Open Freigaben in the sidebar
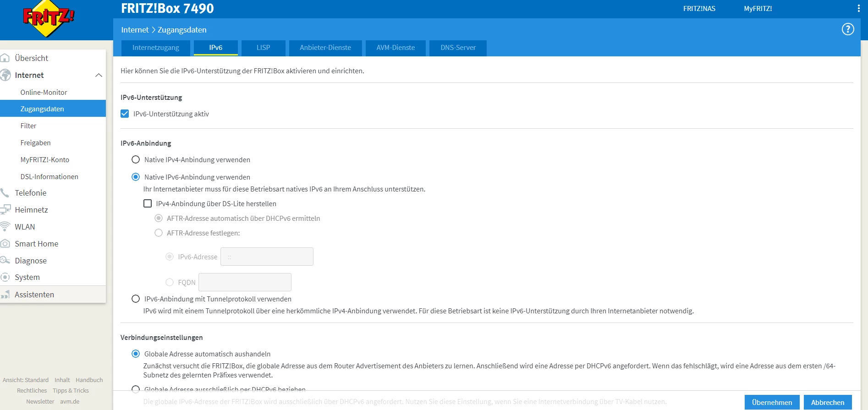 point(36,142)
